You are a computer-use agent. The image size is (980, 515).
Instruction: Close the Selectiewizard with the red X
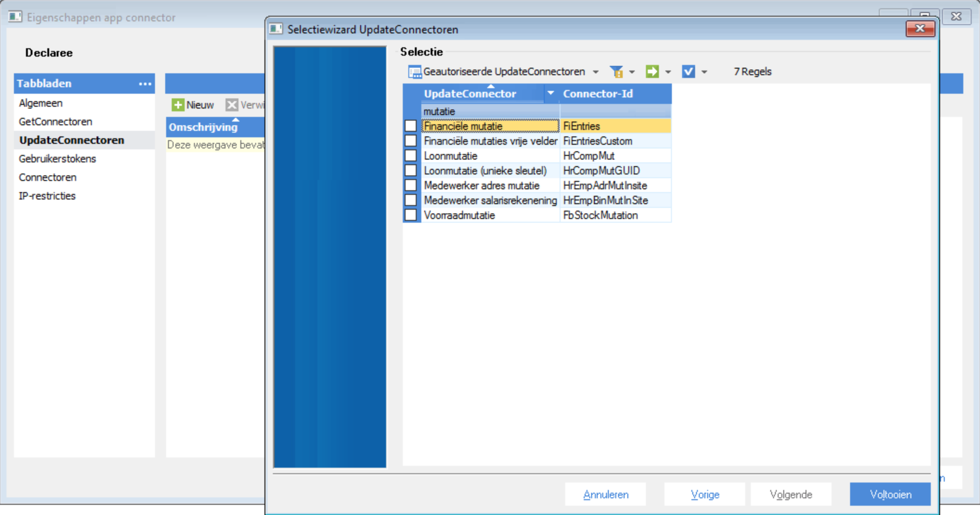tap(920, 29)
